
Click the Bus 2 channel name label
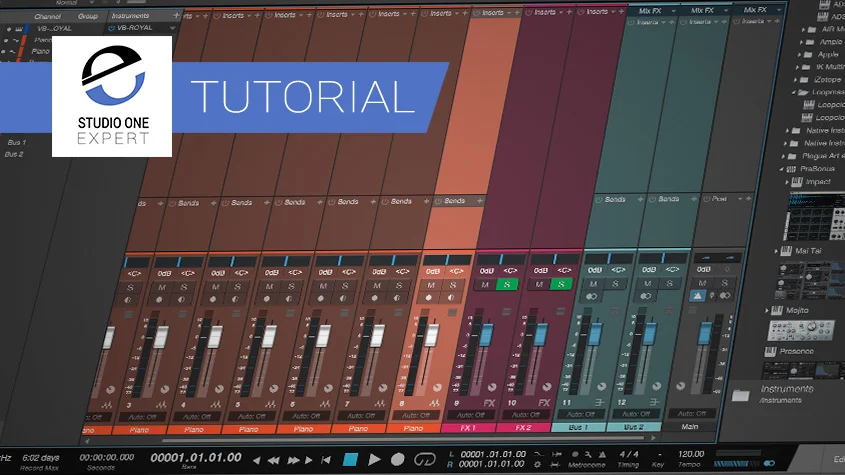(634, 426)
